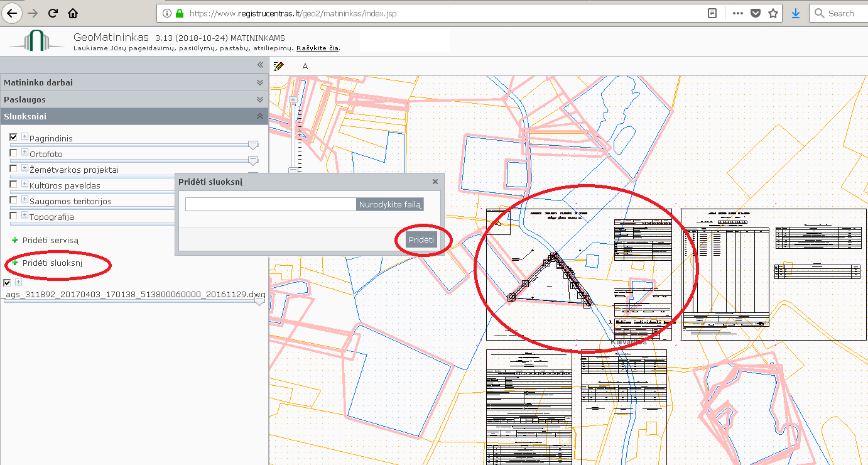868x465 pixels.
Task: Click the Nurodykite failą browse button
Action: tap(390, 204)
